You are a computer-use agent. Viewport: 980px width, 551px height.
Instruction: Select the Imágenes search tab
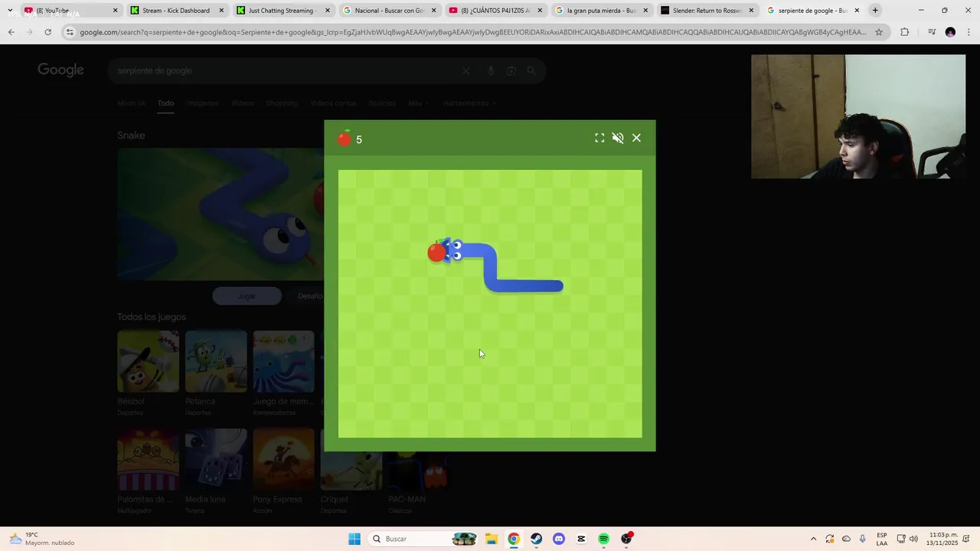(202, 103)
